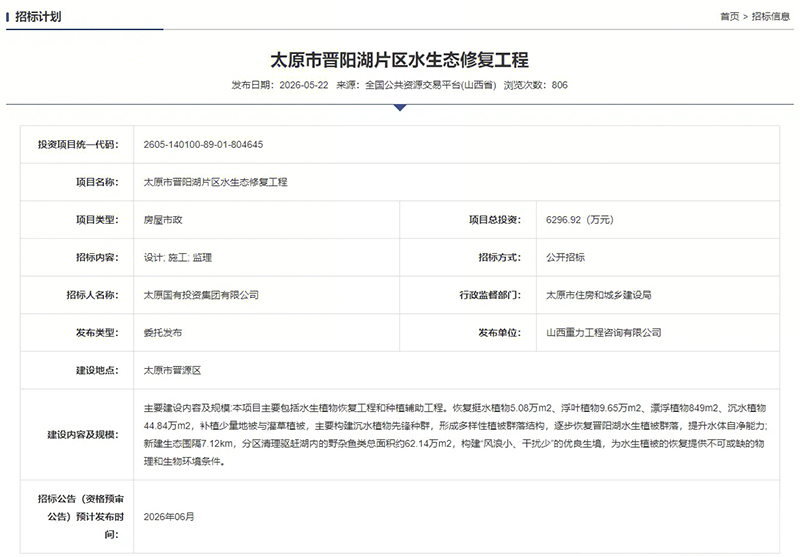This screenshot has height=557, width=800.
Task: Click the total investment 6296.92(万元)
Action: pyautogui.click(x=580, y=220)
